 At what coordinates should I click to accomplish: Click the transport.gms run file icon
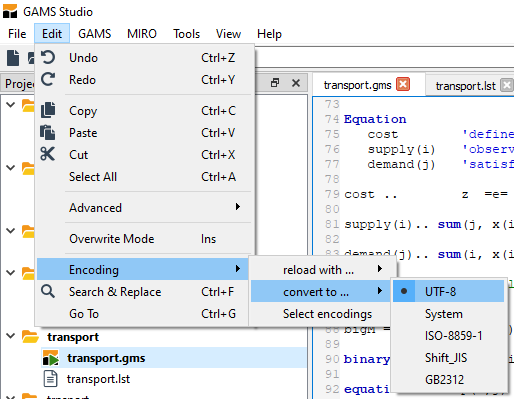51,358
